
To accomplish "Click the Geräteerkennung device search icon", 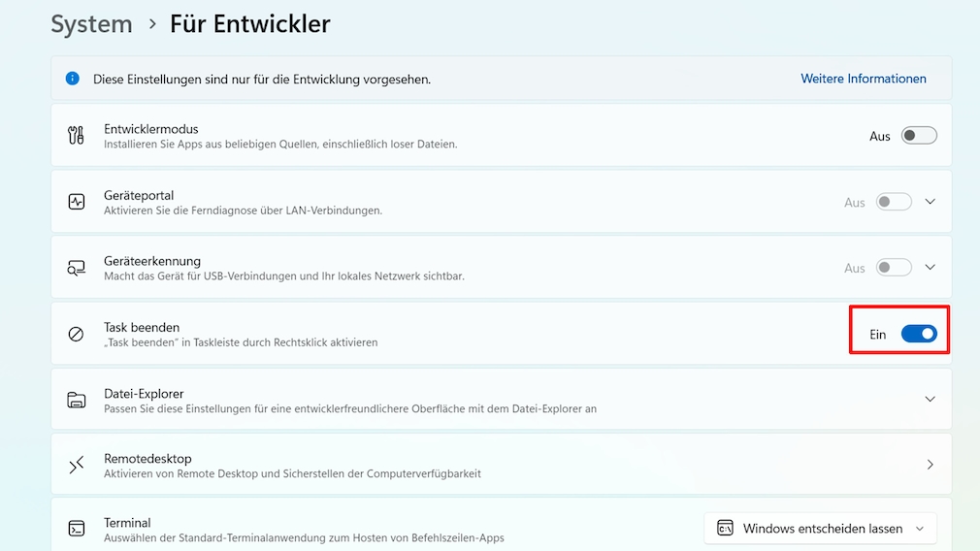I will coord(76,268).
